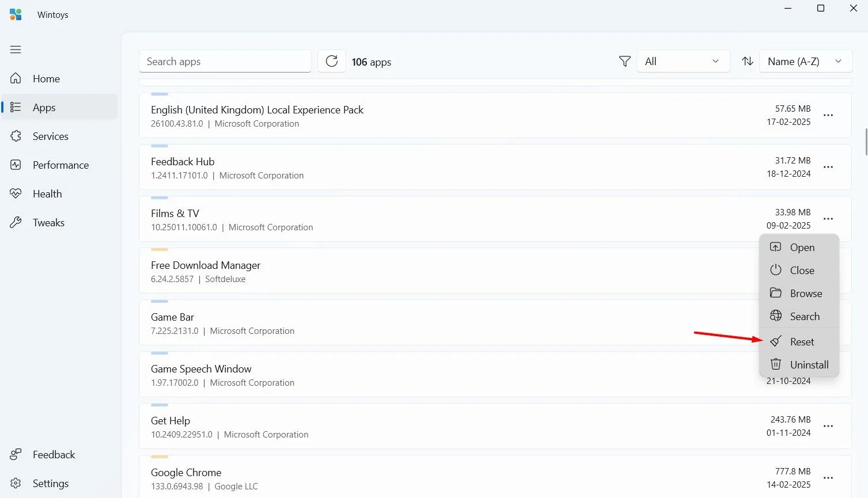Open Wintoys Settings
Viewport: 868px width, 498px height.
point(59,484)
